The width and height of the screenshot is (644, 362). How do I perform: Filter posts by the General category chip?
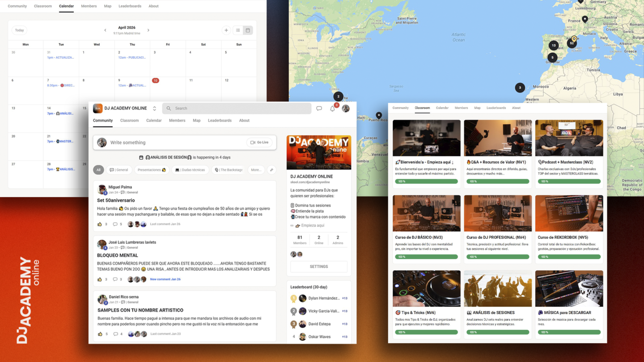click(119, 170)
